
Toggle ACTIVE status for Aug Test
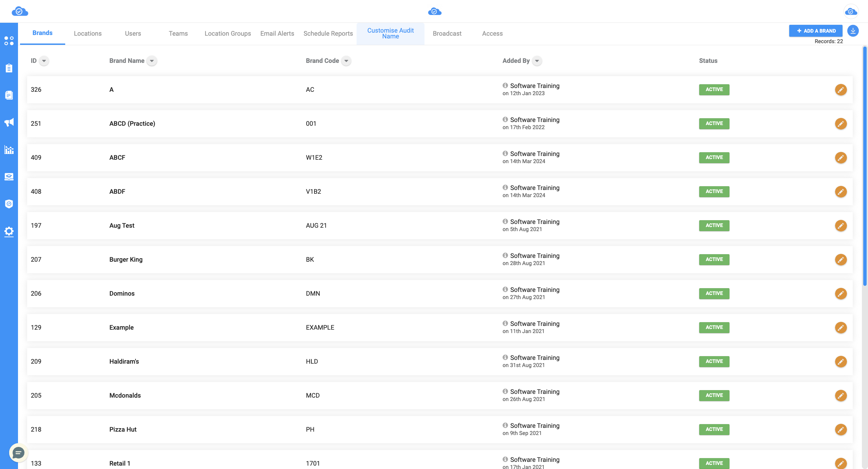[x=714, y=225]
